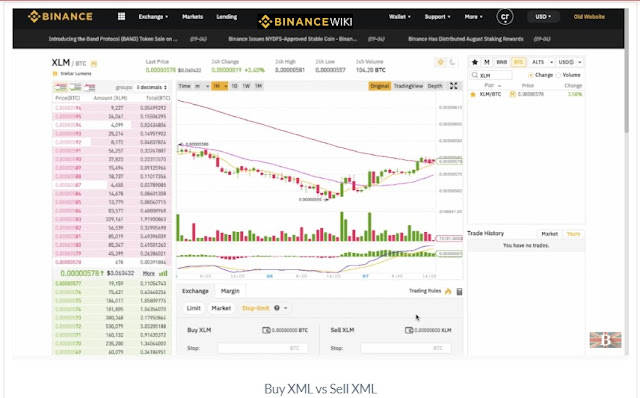The width and height of the screenshot is (640, 398).
Task: Open the More dropdown menu
Action: (x=473, y=17)
